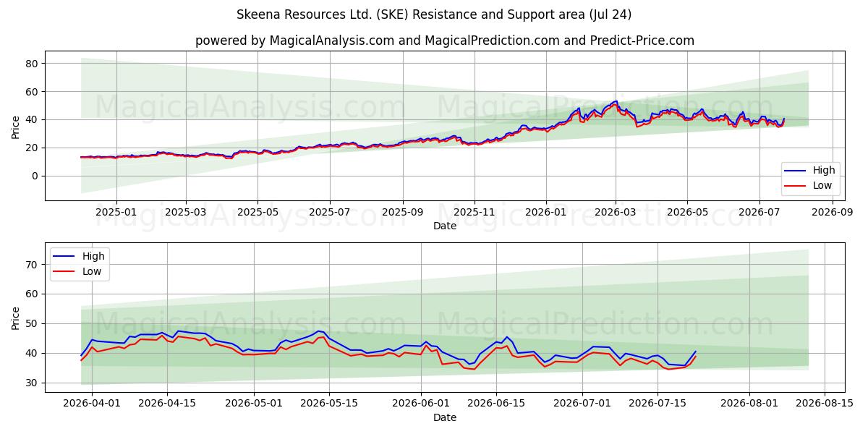Click the '2026-07-01' x-axis label in the bottom chart
The image size is (868, 434).
[x=582, y=404]
